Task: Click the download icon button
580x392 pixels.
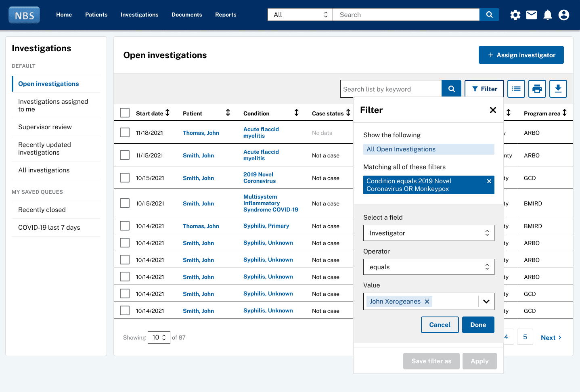Action: [558, 89]
